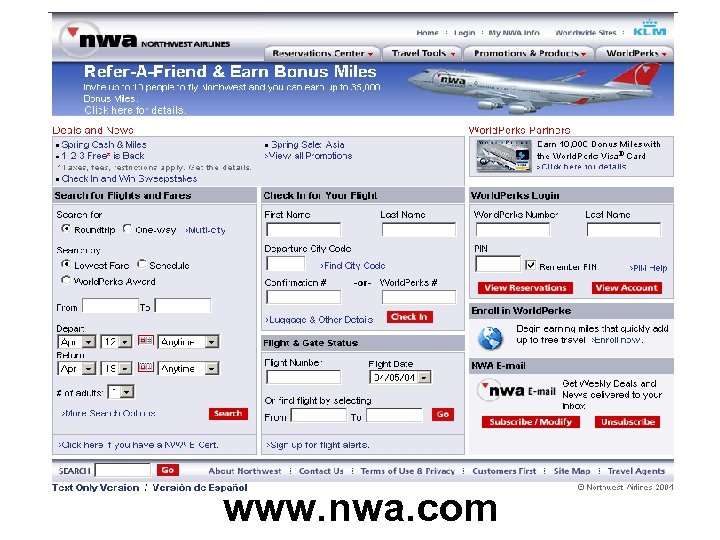Image resolution: width=720 pixels, height=540 pixels.
Task: Choose Schedule search option
Action: click(x=142, y=264)
